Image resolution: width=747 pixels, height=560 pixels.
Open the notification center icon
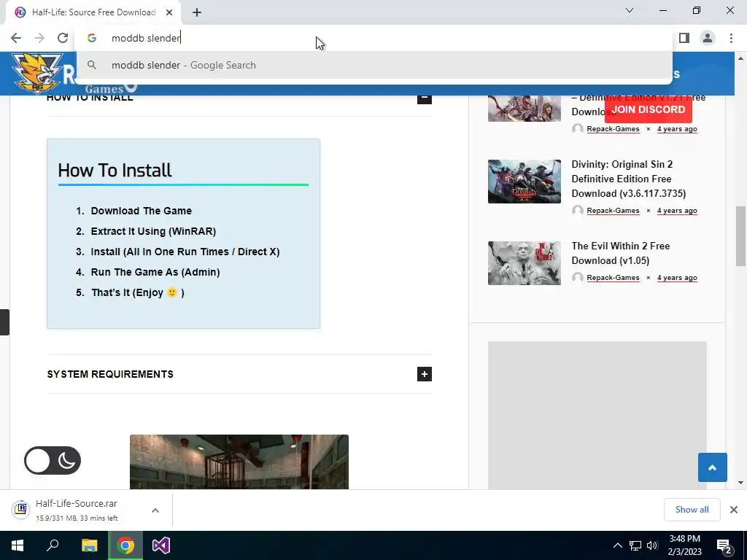coord(724,547)
